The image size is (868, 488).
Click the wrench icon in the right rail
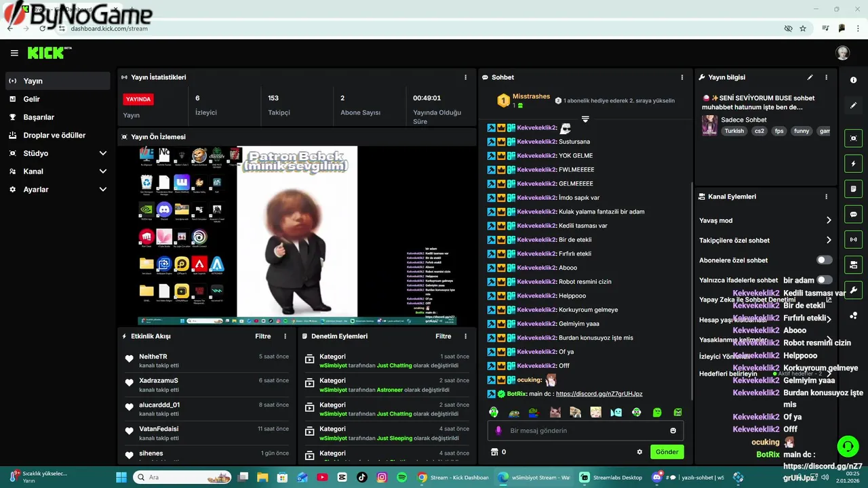(853, 290)
